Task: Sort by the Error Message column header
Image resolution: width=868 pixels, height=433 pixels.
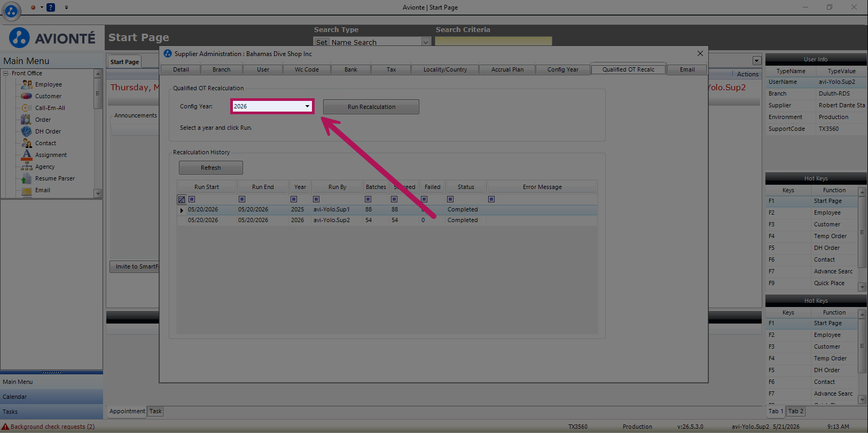Action: tap(542, 187)
